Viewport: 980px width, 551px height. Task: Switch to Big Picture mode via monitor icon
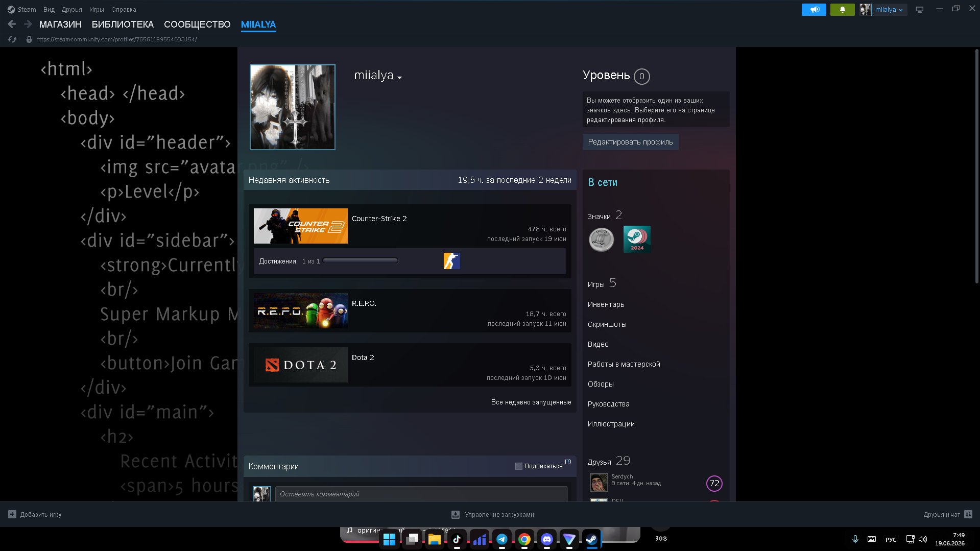[919, 10]
